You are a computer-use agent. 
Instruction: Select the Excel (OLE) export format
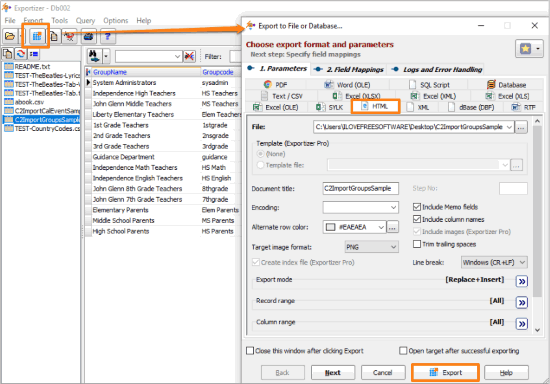pyautogui.click(x=276, y=107)
